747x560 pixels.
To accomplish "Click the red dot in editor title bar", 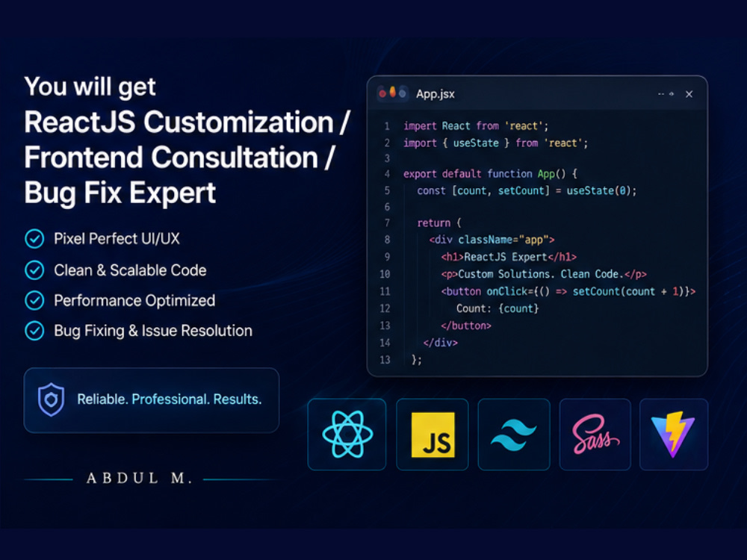I will pos(382,93).
